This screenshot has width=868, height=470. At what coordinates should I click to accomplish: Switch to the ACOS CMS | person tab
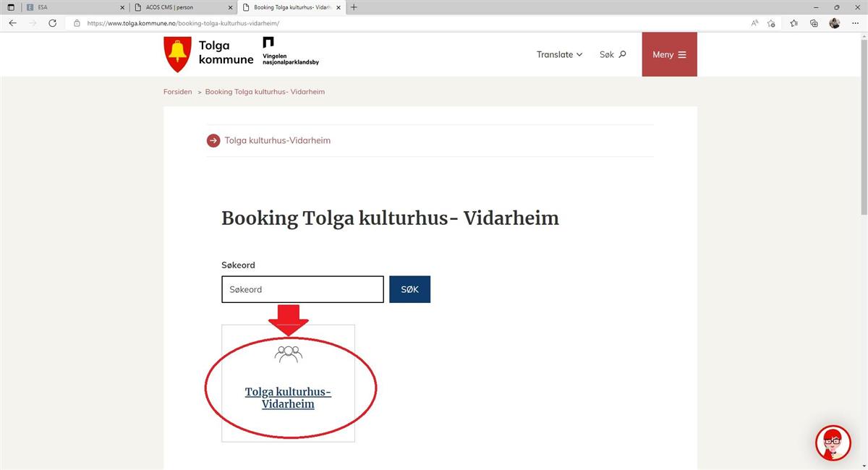coord(184,7)
